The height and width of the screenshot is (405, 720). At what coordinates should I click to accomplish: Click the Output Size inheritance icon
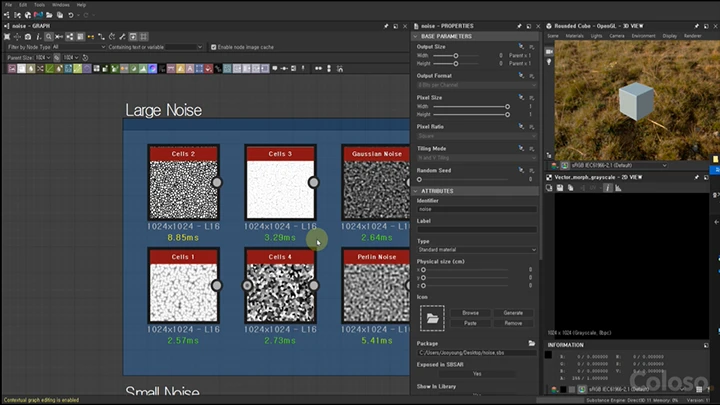click(521, 46)
